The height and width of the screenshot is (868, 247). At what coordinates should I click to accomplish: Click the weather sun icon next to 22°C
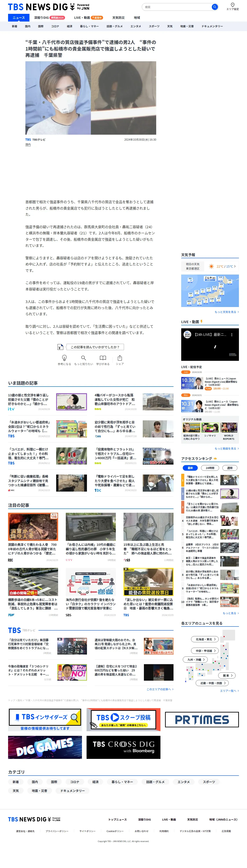point(211,266)
